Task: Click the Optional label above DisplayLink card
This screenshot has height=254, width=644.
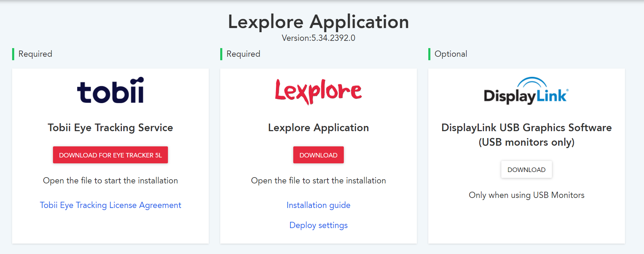Action: 451,54
